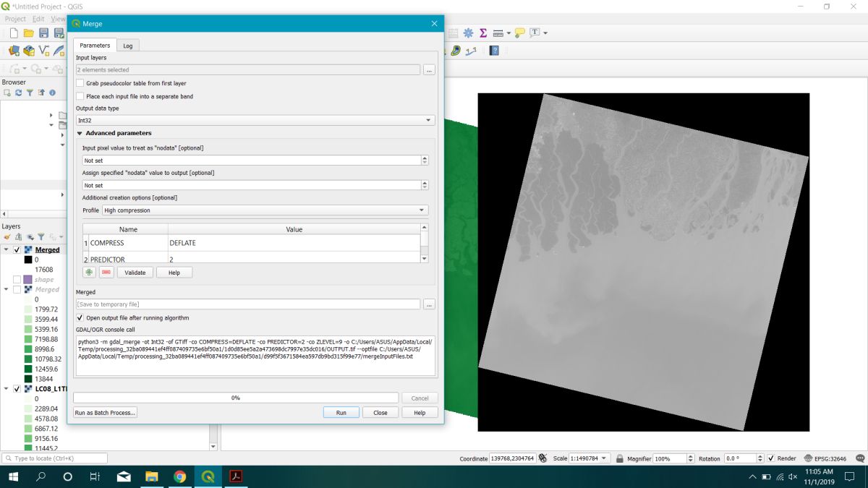The image size is (868, 488).
Task: Open Chrome from the taskbar
Action: (179, 476)
